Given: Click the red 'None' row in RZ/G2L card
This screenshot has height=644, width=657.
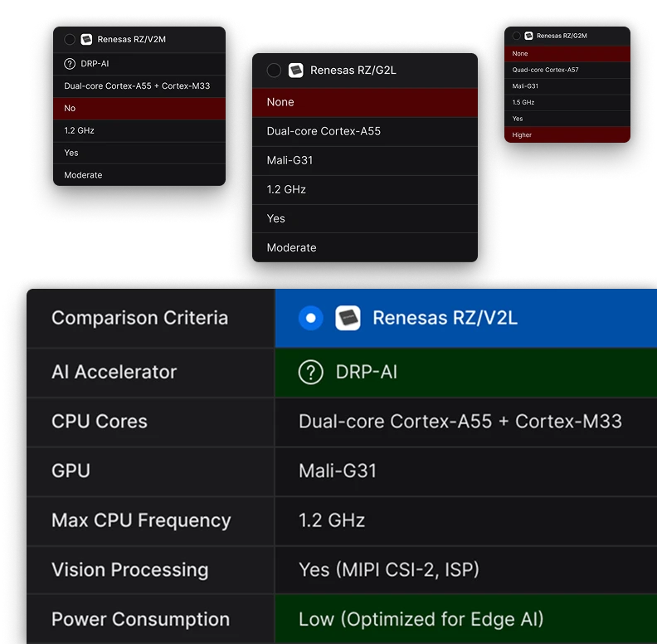Looking at the screenshot, I should (x=365, y=102).
